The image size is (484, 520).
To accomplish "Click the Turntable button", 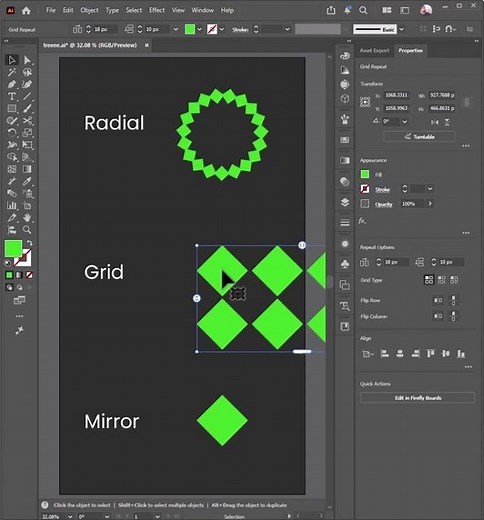I will point(419,137).
